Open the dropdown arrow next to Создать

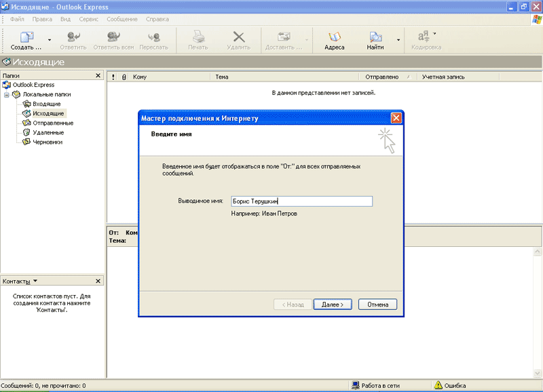point(50,40)
